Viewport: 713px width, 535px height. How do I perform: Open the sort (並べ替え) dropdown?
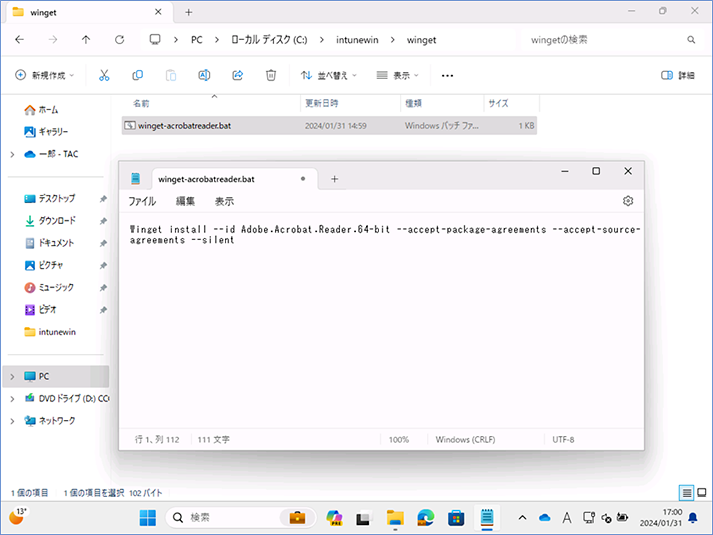[329, 75]
